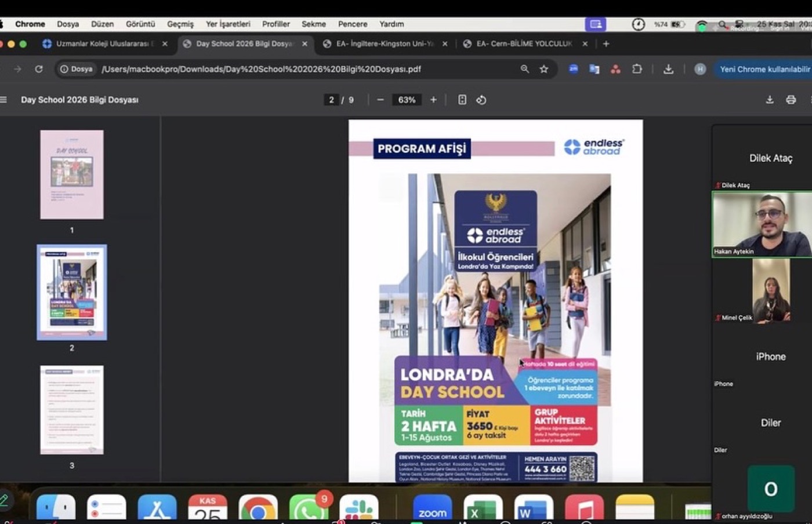
Task: Select the Day School 2026 Bilgi Dosyası tab
Action: [245, 43]
